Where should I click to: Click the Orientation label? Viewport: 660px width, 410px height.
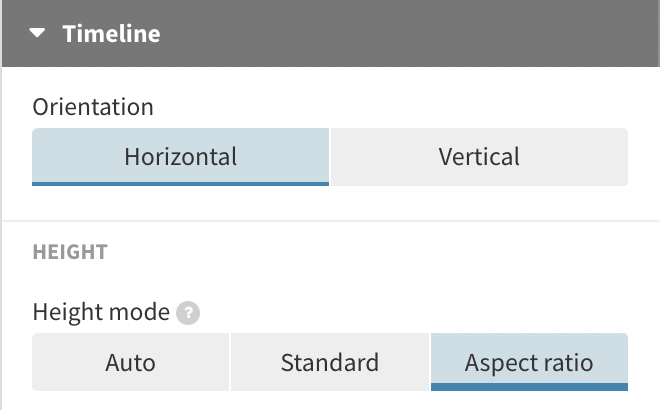(93, 106)
